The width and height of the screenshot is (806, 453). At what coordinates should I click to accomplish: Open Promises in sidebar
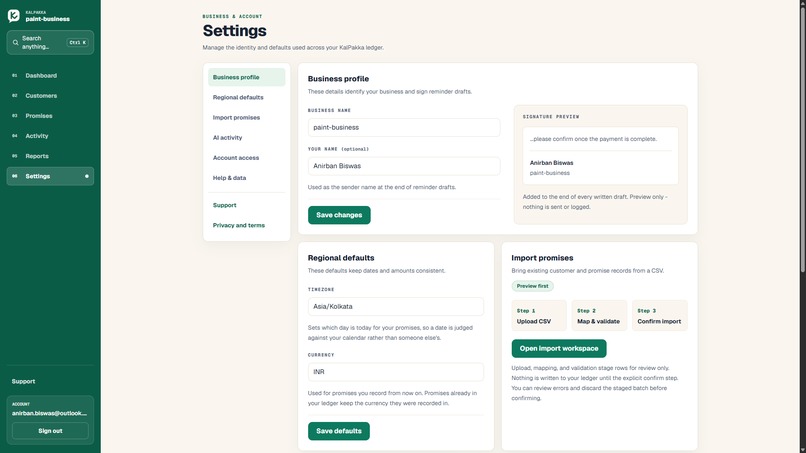click(50, 116)
